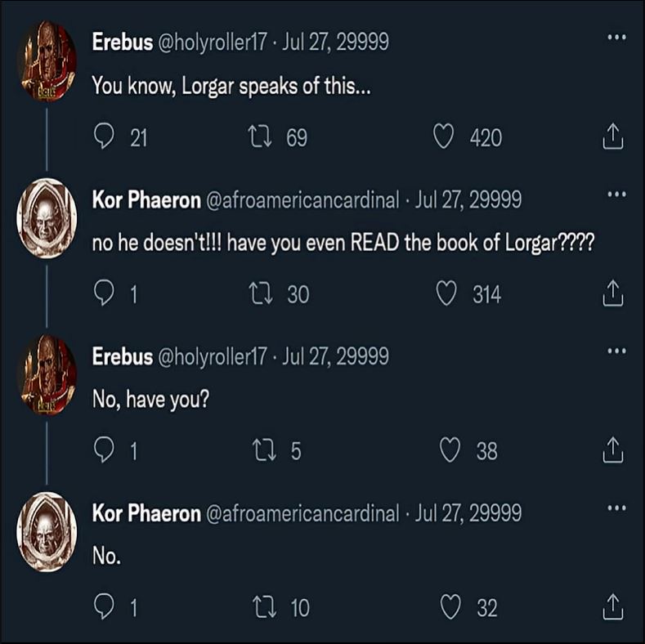Open more options on Erebus's first tweet

(x=616, y=38)
